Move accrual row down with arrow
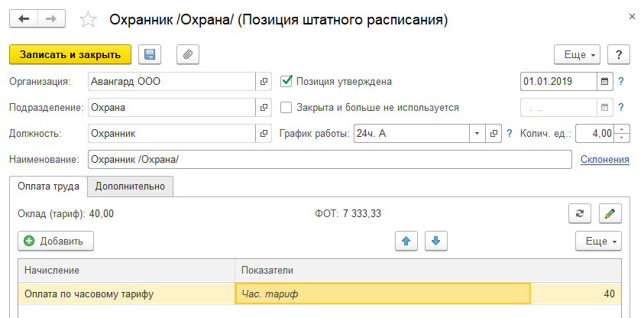This screenshot has height=318, width=644. pos(435,241)
